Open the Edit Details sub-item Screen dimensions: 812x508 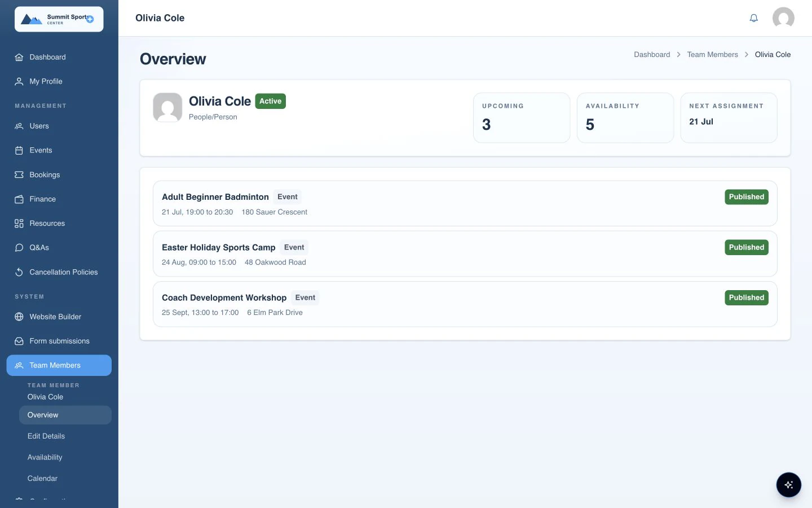(x=65, y=436)
